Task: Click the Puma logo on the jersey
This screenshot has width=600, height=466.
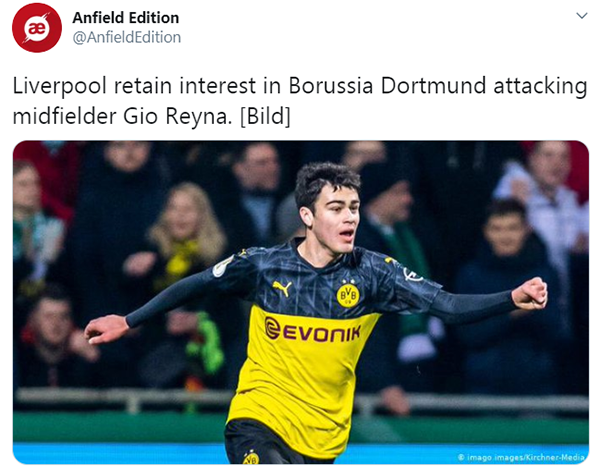Action: pyautogui.click(x=282, y=288)
